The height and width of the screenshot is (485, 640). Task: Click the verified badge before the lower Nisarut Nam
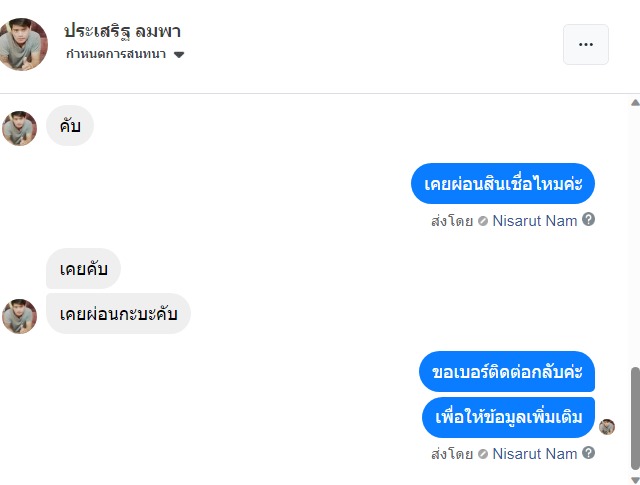pos(483,454)
